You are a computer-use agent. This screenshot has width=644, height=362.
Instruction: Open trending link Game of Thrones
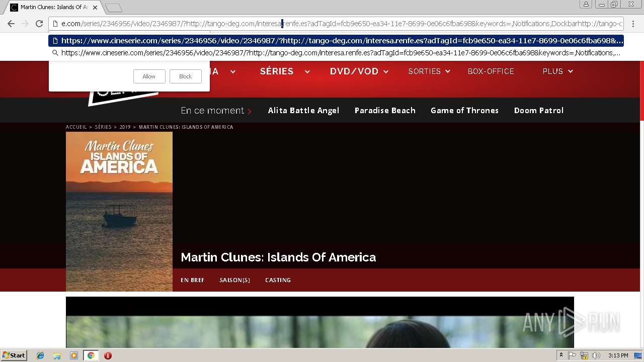464,110
